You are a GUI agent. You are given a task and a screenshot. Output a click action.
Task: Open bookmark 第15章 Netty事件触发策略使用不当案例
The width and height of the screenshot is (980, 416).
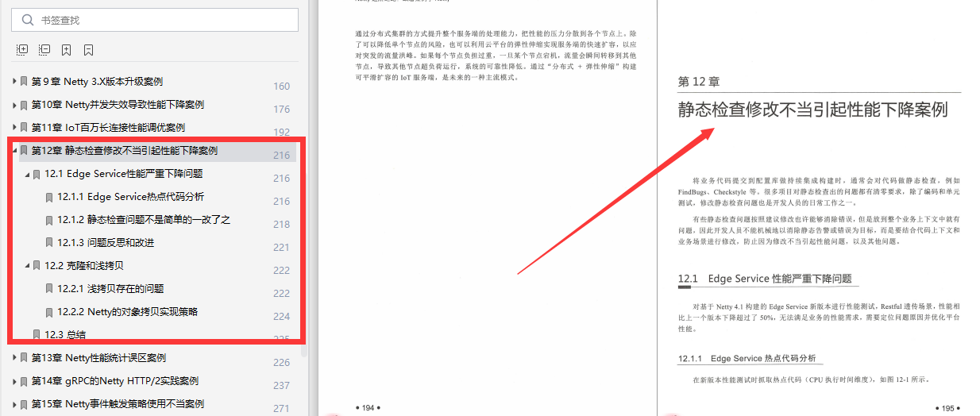tap(118, 404)
